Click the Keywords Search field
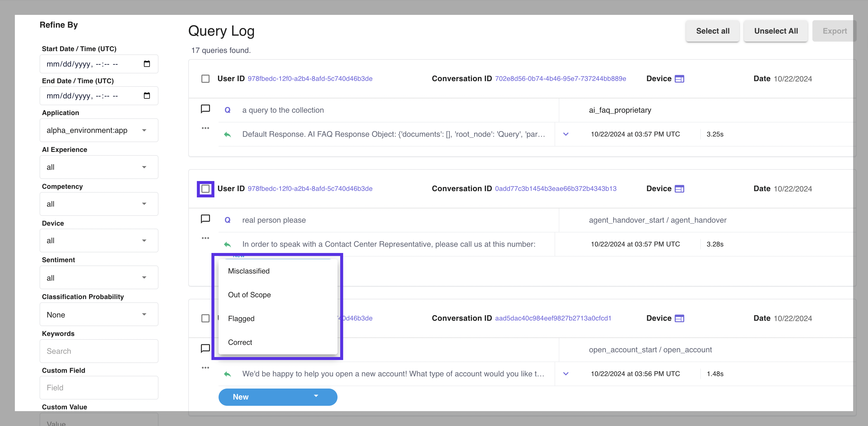Image resolution: width=868 pixels, height=426 pixels. [x=99, y=351]
